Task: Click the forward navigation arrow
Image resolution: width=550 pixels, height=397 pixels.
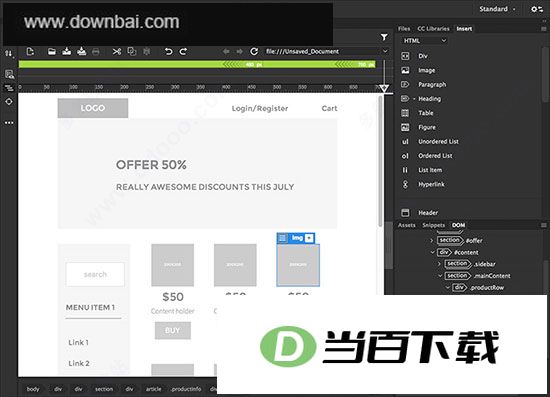Action: coord(239,52)
